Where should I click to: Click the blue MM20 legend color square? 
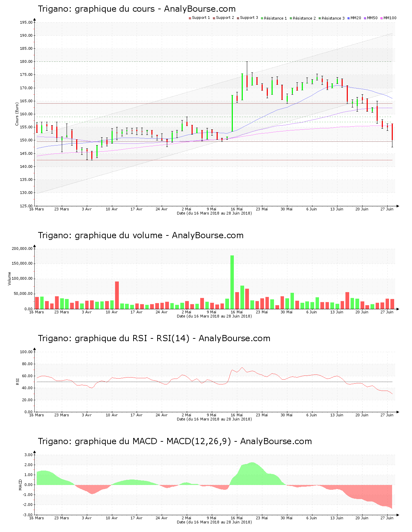(x=348, y=18)
